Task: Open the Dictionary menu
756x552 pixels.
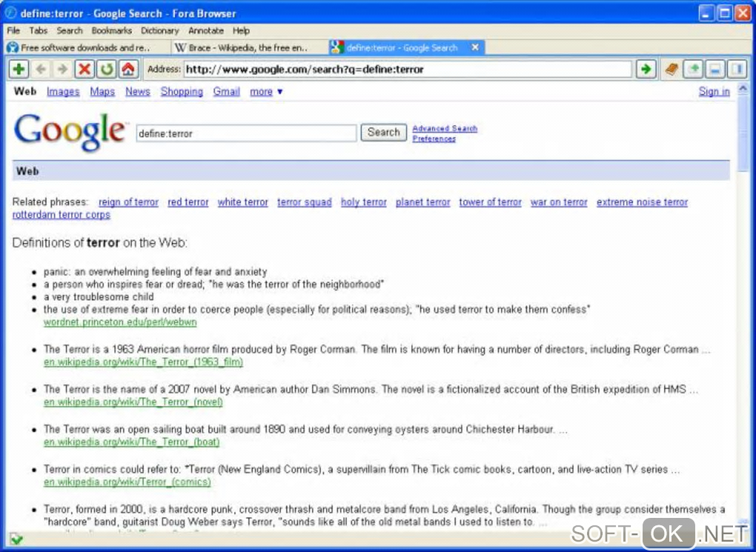Action: [x=159, y=30]
